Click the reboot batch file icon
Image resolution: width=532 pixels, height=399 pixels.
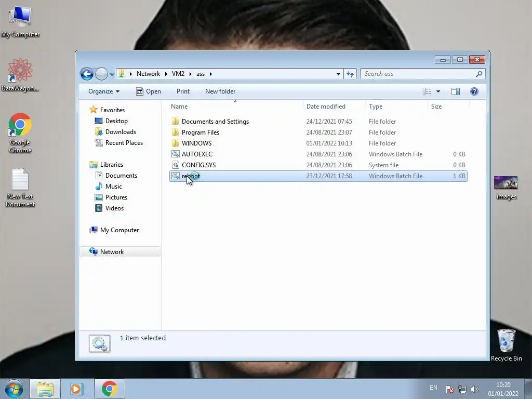(x=176, y=176)
